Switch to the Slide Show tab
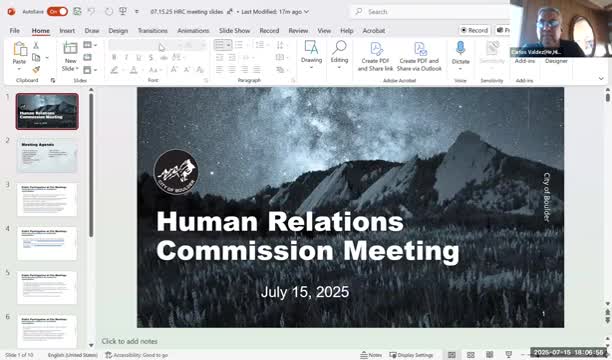 coord(234,30)
